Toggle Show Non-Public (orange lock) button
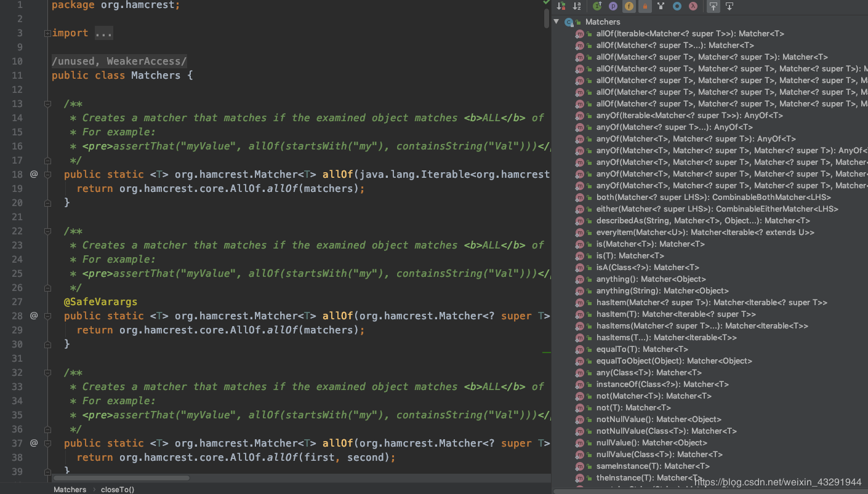This screenshot has width=868, height=494. click(645, 6)
